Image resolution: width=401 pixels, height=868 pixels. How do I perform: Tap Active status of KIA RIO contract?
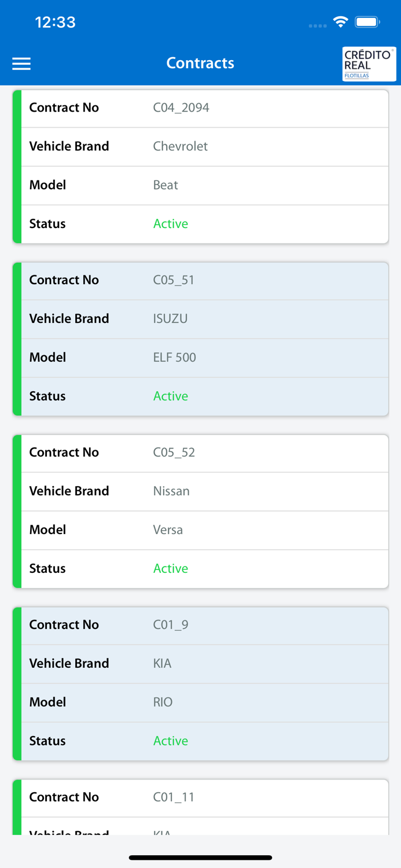click(x=171, y=741)
